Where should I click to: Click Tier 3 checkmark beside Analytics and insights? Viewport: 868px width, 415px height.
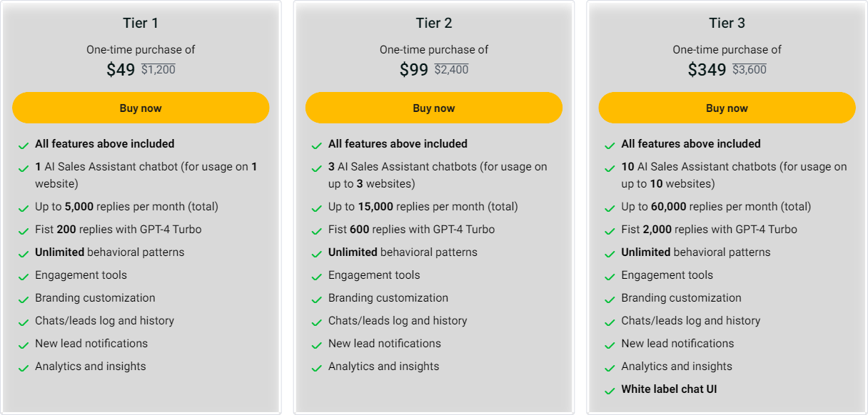pos(610,368)
